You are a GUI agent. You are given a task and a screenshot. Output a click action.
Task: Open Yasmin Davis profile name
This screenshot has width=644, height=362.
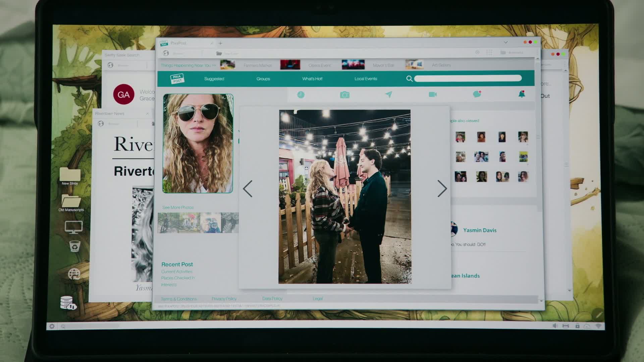[480, 230]
